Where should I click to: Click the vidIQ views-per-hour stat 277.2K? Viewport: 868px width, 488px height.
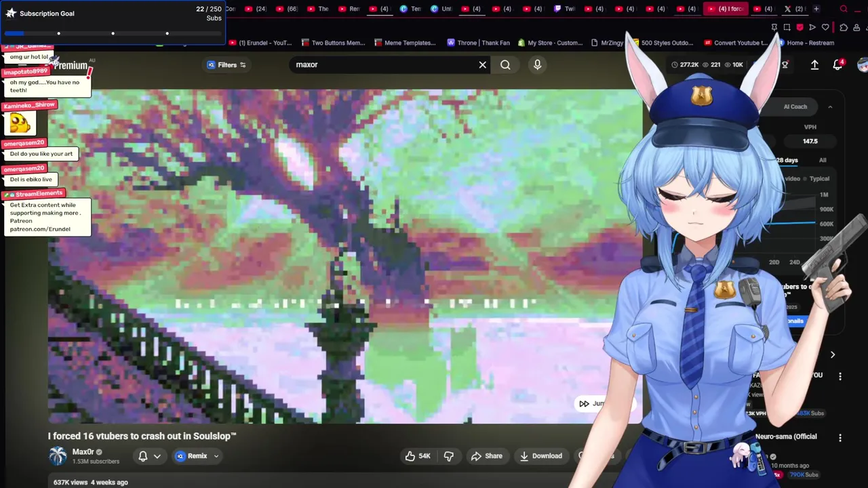tap(685, 65)
